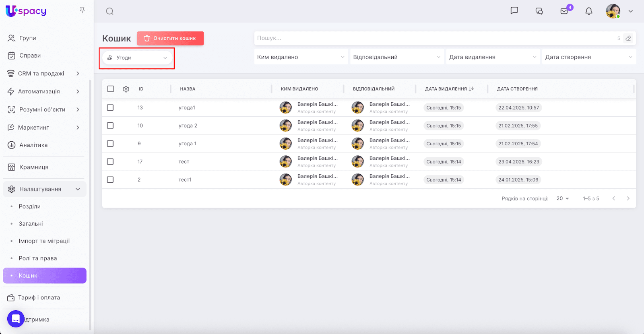Open the notifications bell icon
Image resolution: width=644 pixels, height=334 pixels.
(589, 11)
